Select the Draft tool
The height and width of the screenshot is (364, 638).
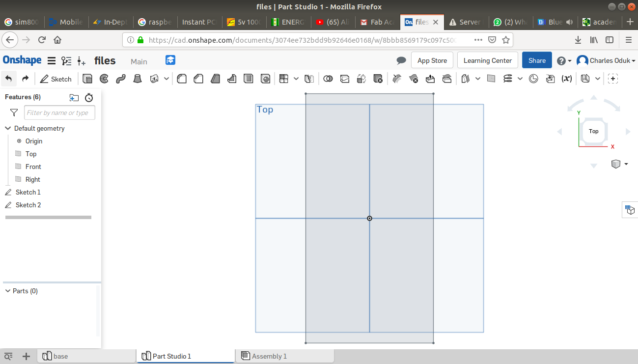click(x=215, y=79)
